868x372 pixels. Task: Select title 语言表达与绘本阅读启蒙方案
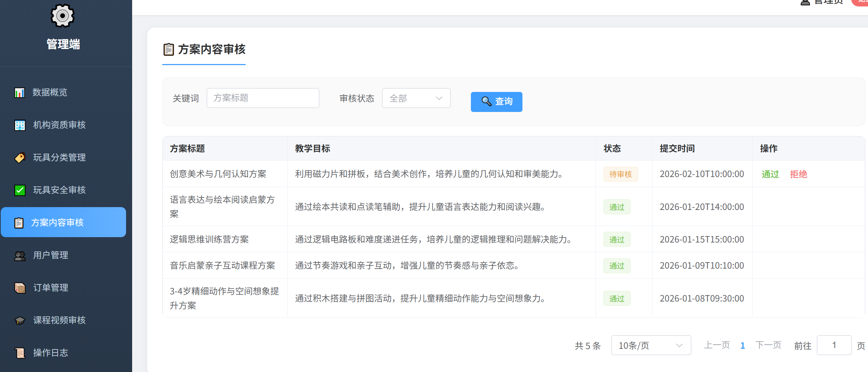222,207
